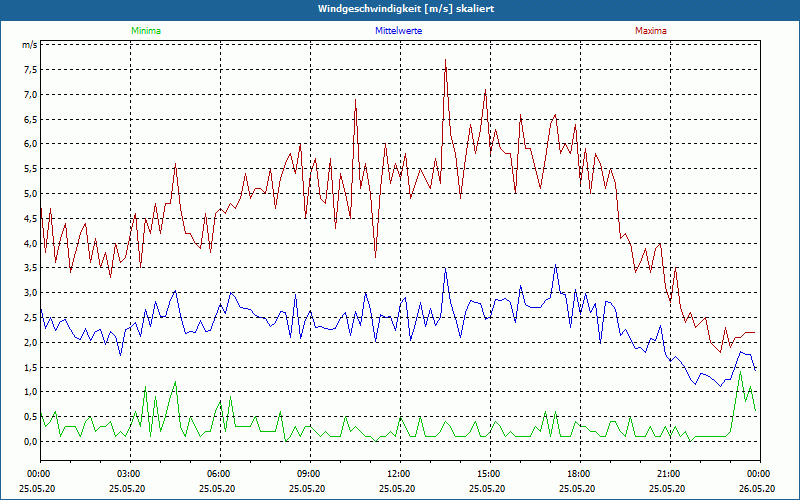Click the 09:00 time label on the x-axis
This screenshot has height=500, width=800.
[x=310, y=474]
